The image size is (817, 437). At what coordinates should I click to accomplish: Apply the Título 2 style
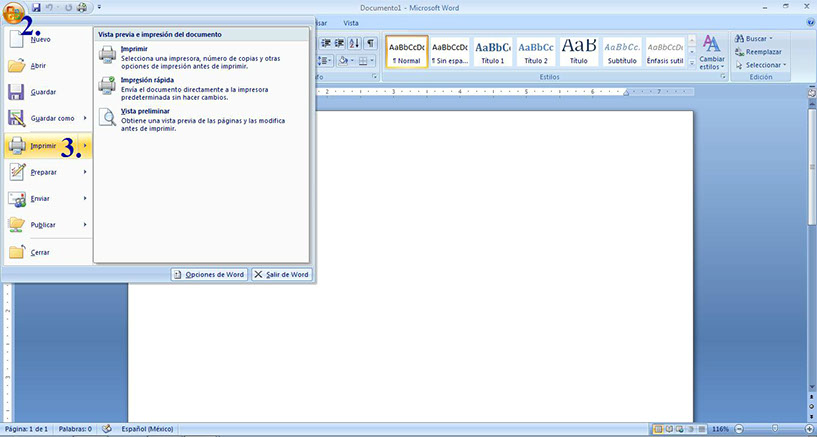(x=536, y=52)
